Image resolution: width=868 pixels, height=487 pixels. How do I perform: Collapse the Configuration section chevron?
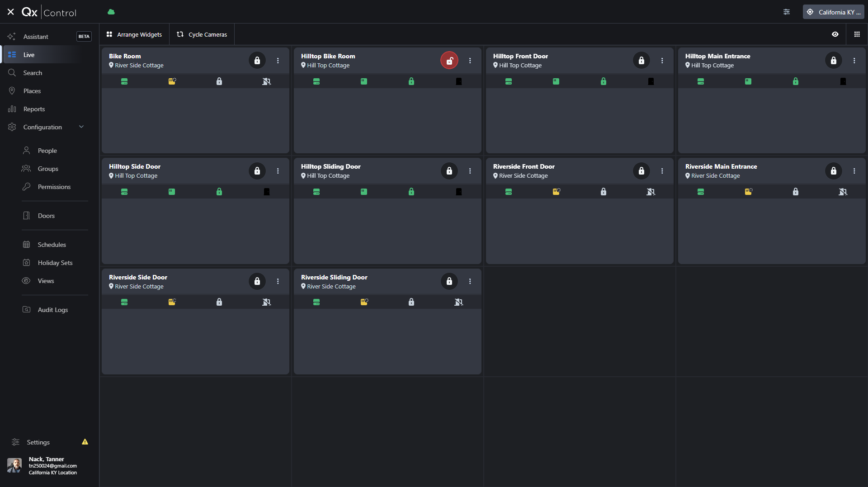coord(81,127)
